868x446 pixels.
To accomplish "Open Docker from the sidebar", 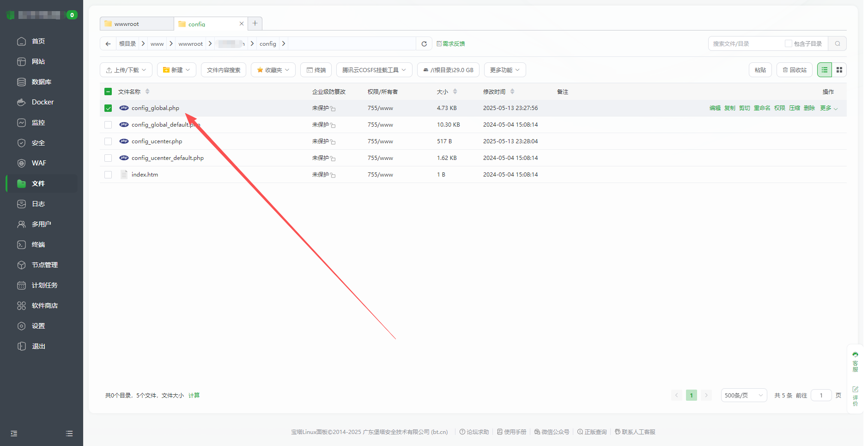I will coord(42,102).
